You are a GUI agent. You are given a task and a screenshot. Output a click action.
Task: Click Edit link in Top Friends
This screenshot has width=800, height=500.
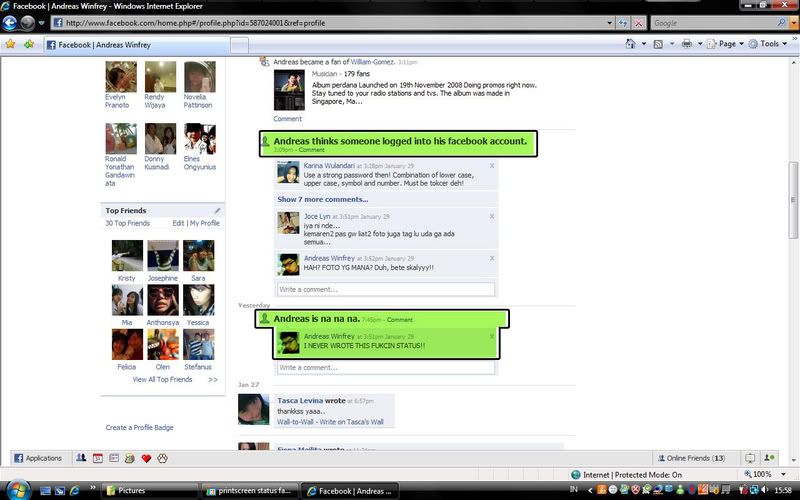(x=178, y=223)
